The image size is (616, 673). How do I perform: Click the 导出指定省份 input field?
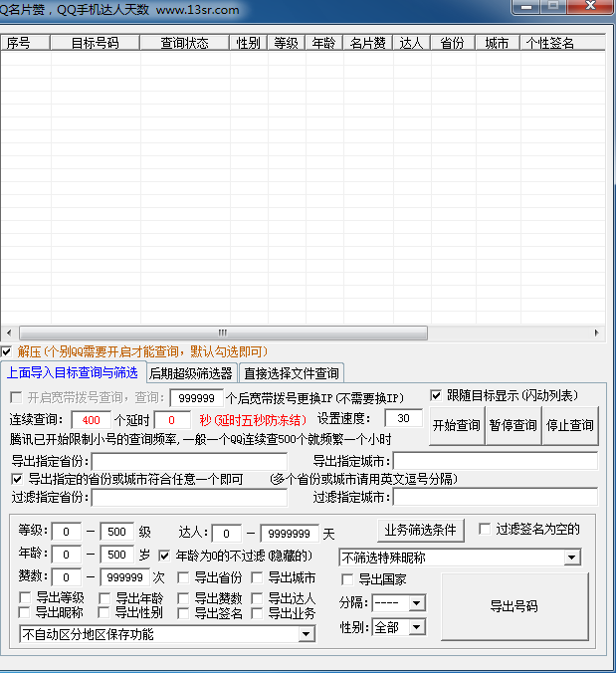click(x=189, y=461)
